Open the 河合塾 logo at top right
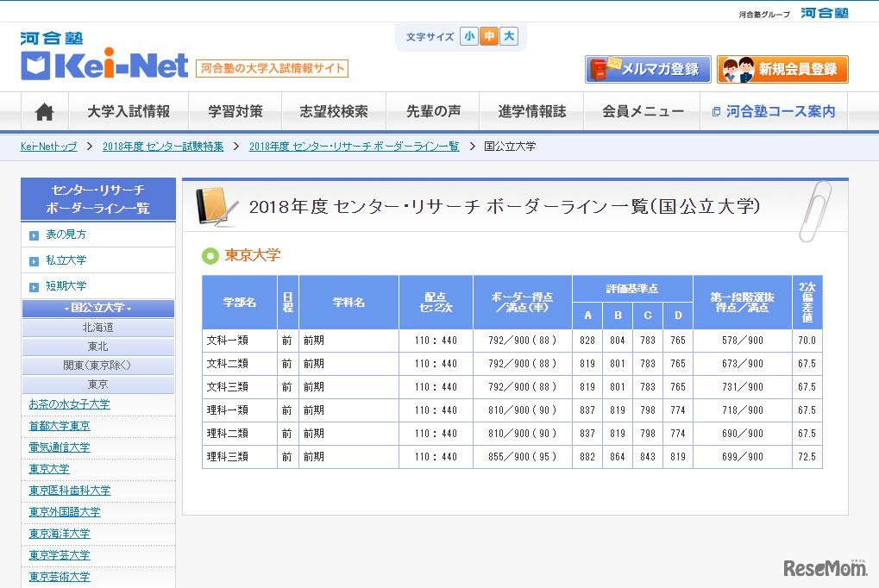Image resolution: width=879 pixels, height=588 pixels. point(825,12)
